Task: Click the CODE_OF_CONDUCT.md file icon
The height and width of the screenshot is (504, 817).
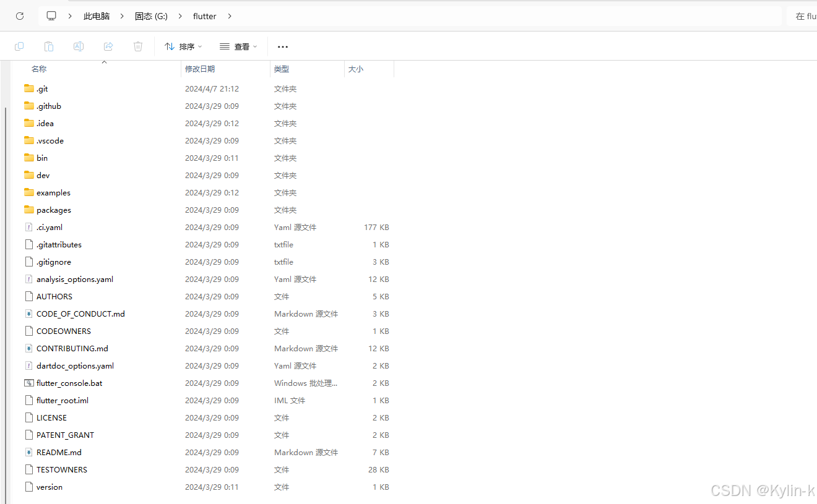Action: tap(29, 314)
